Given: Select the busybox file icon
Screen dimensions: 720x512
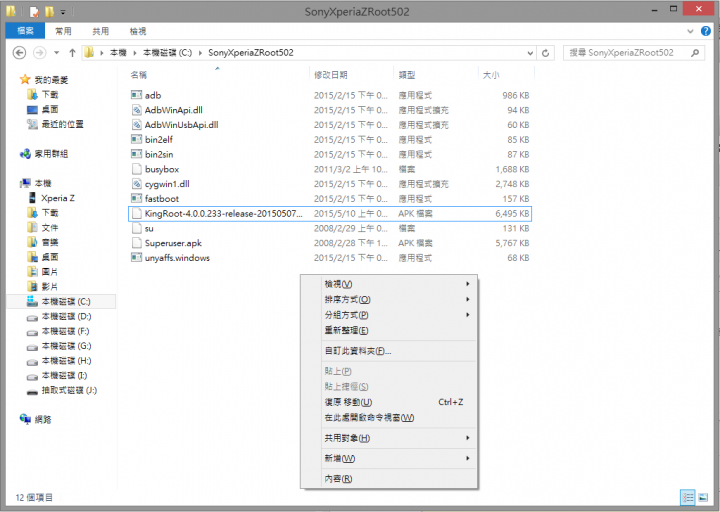Looking at the screenshot, I should (136, 169).
